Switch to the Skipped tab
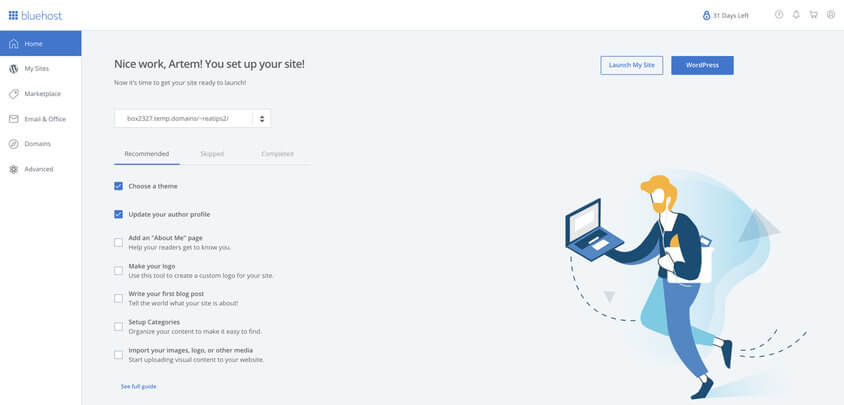This screenshot has height=405, width=844. [212, 154]
